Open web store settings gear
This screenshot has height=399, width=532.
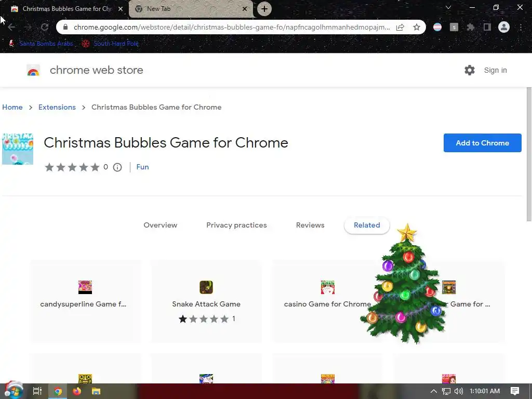pyautogui.click(x=470, y=70)
